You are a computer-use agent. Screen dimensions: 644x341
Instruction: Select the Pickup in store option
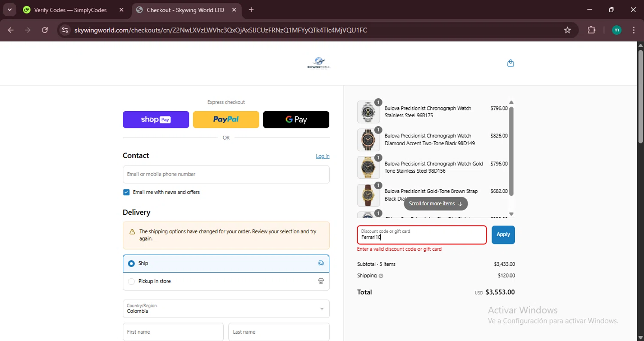pos(226,281)
